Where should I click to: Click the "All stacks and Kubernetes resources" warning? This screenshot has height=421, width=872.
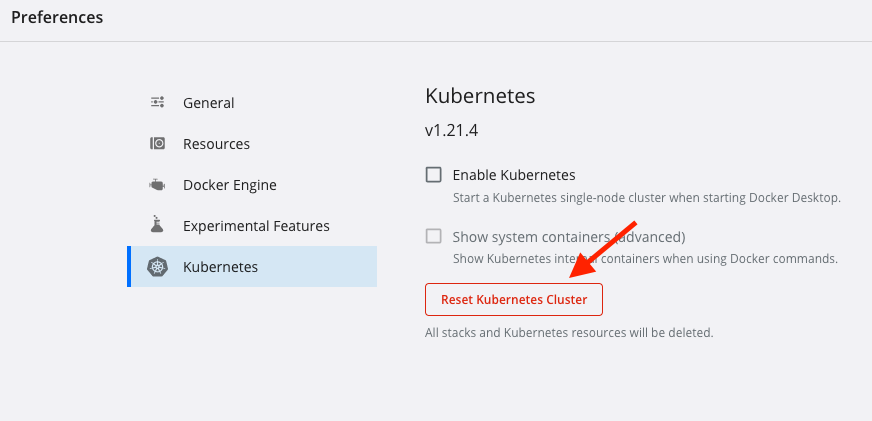(569, 332)
